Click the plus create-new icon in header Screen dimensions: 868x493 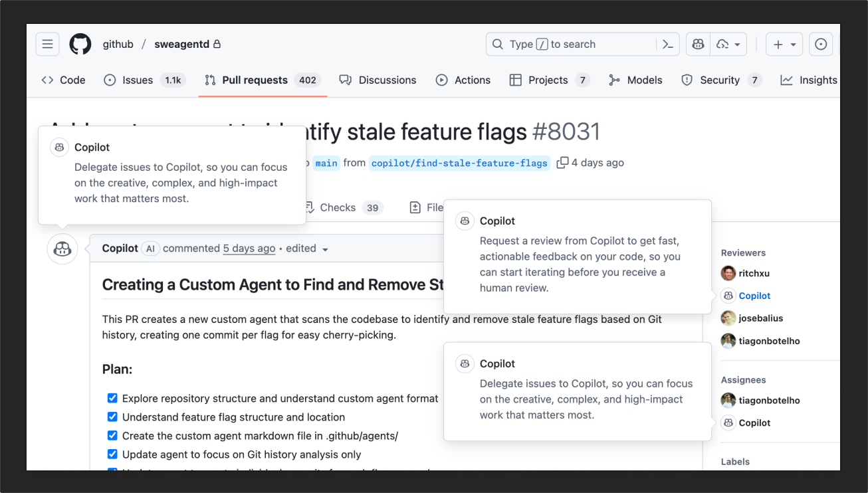(x=778, y=45)
